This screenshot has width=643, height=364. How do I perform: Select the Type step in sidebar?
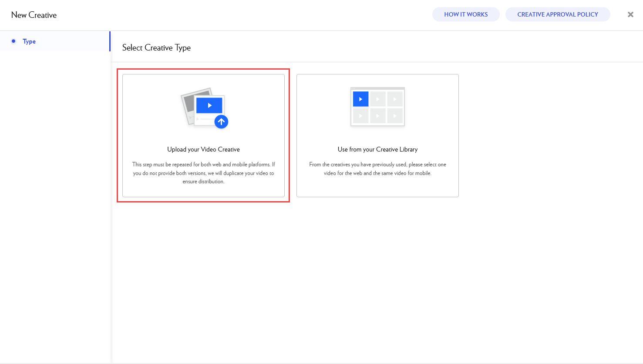(x=29, y=41)
